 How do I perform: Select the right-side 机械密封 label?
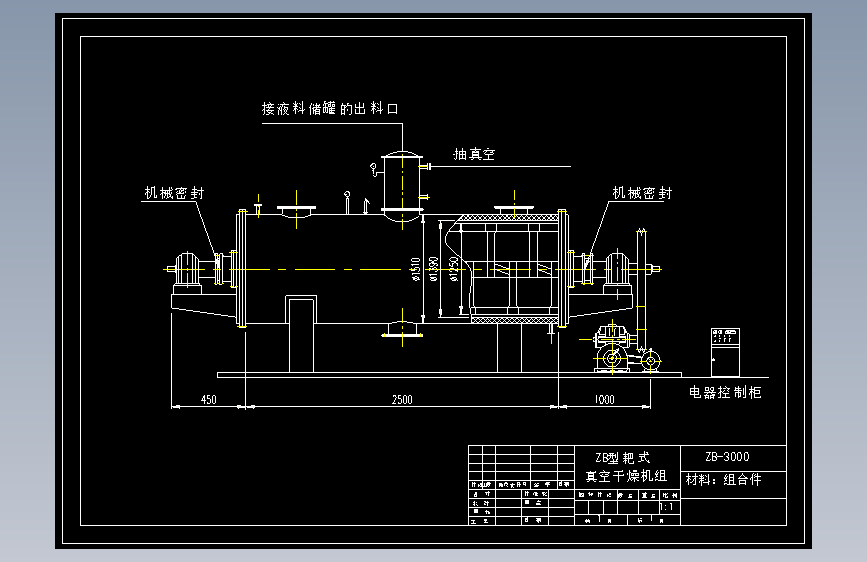coord(642,193)
